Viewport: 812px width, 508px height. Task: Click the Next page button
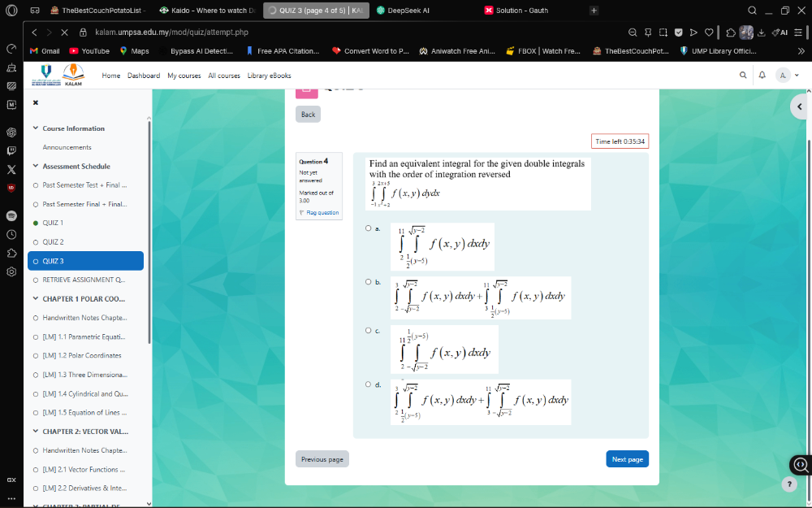pos(627,459)
